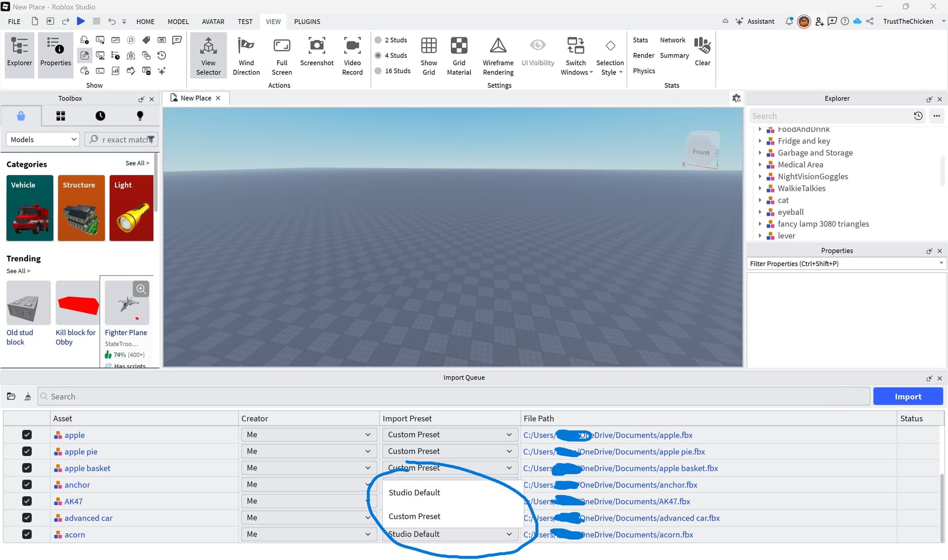Open Switch Windows menu
The width and height of the screenshot is (948, 560).
(x=576, y=55)
